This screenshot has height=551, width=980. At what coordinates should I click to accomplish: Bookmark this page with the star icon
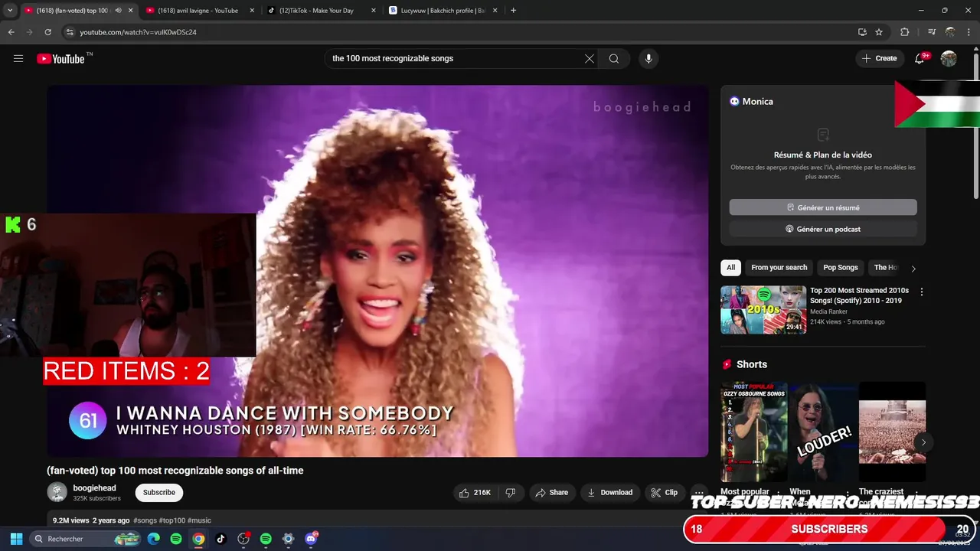click(879, 32)
